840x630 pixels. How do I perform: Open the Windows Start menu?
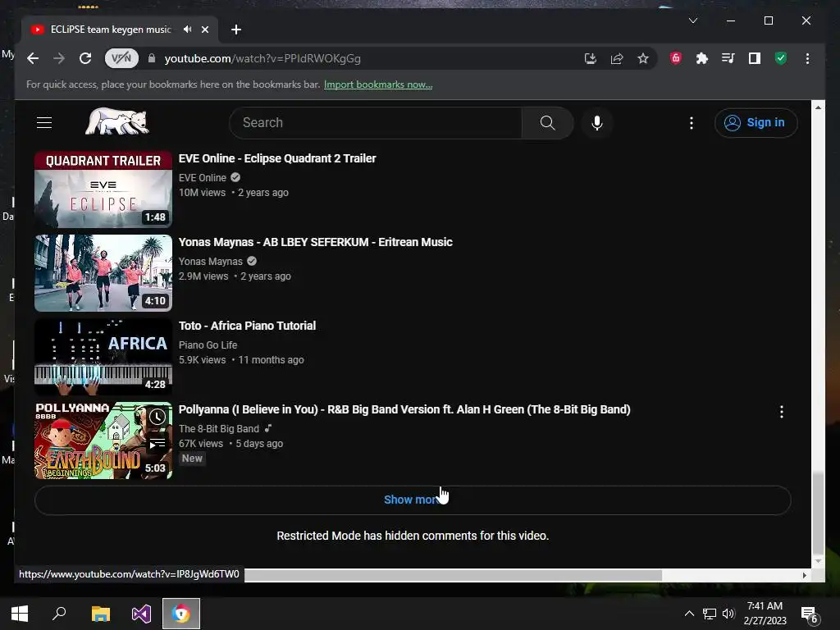pyautogui.click(x=20, y=614)
